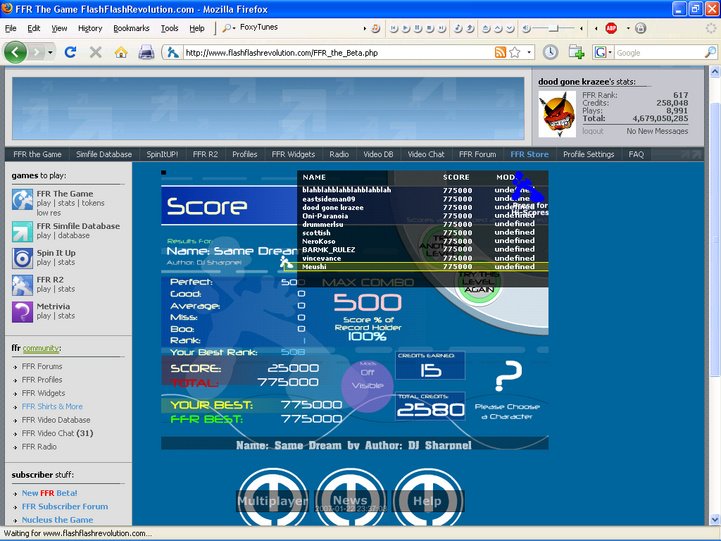
Task: Print the page with printer icon
Action: (146, 52)
